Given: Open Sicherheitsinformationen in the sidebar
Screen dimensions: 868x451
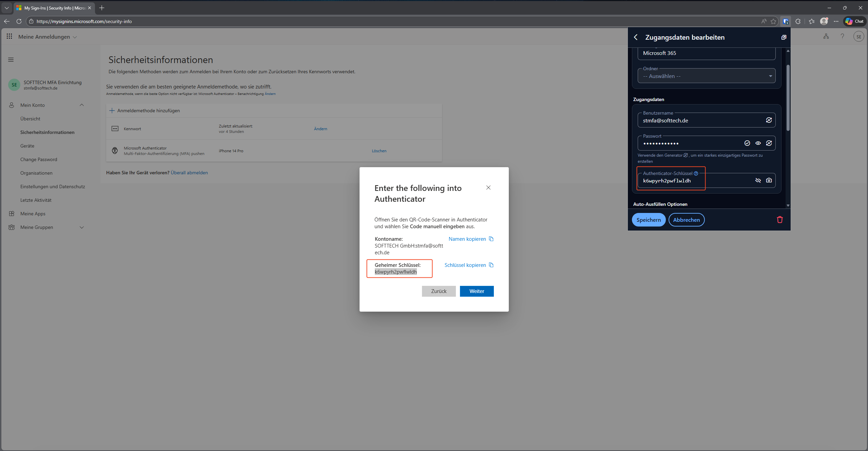Looking at the screenshot, I should tap(47, 132).
